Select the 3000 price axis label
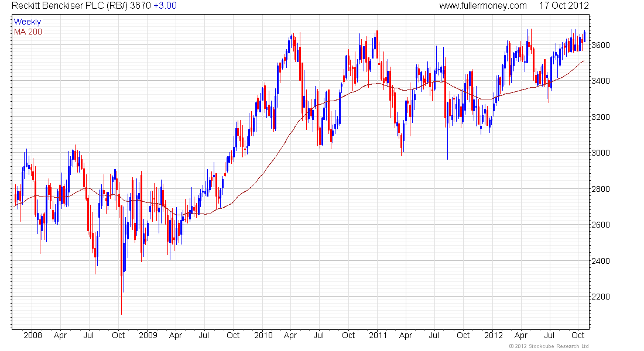 pyautogui.click(x=601, y=153)
